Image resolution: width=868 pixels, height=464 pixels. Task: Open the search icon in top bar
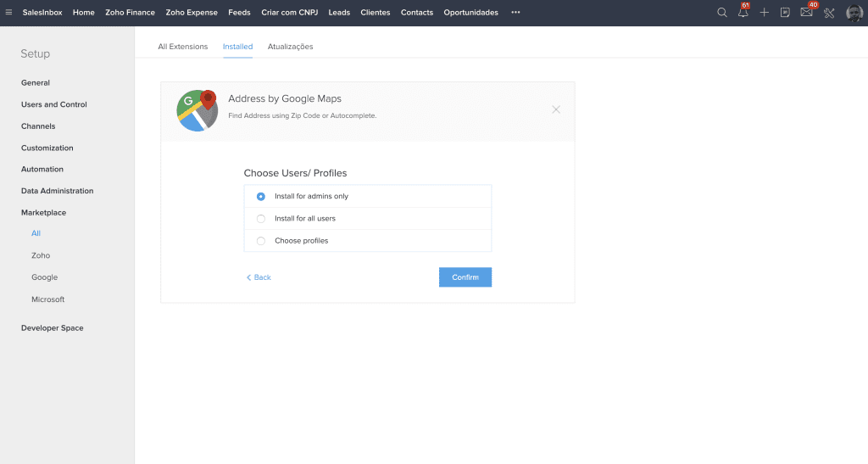click(x=722, y=13)
